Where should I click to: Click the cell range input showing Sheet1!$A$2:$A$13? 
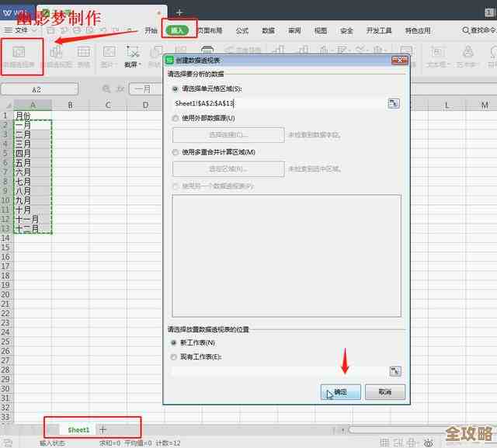[279, 103]
